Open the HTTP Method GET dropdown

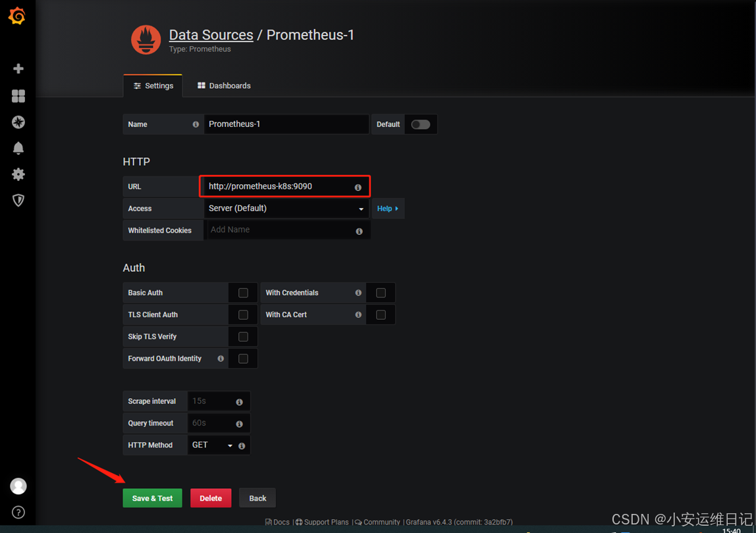(211, 445)
